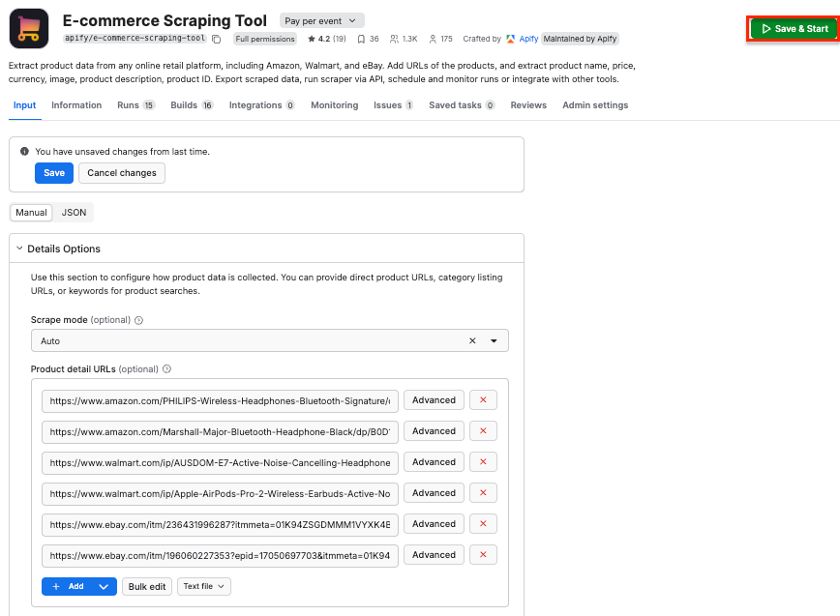Screen dimensions: 840x616
Task: Remove the first Amazon URL with the red X
Action: click(483, 399)
